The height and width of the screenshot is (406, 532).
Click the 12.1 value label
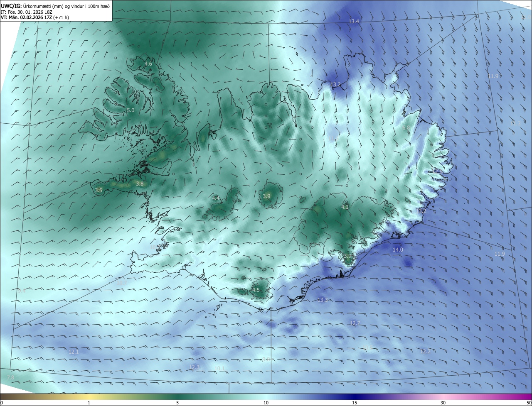74,352
